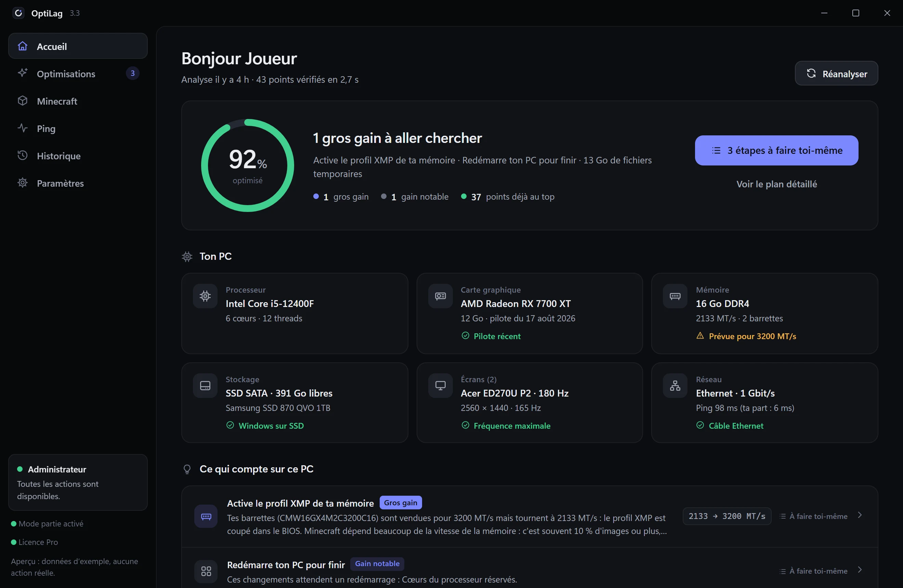
Task: Click the chip icon next to Ton PC
Action: click(x=187, y=257)
